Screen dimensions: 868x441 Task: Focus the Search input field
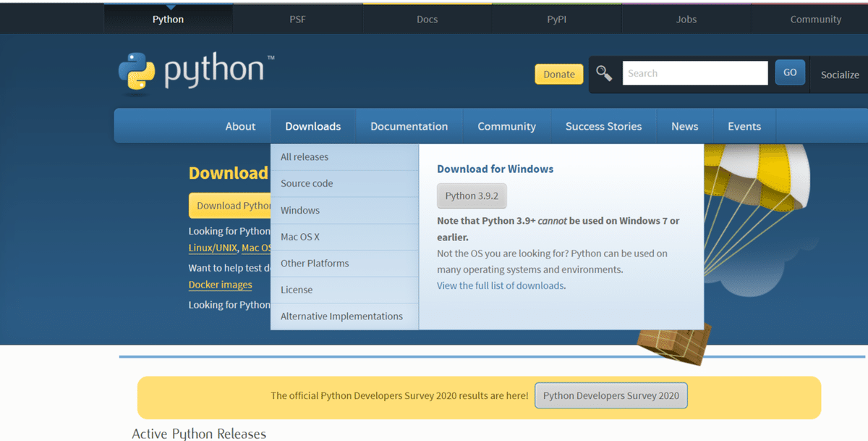[x=695, y=73]
